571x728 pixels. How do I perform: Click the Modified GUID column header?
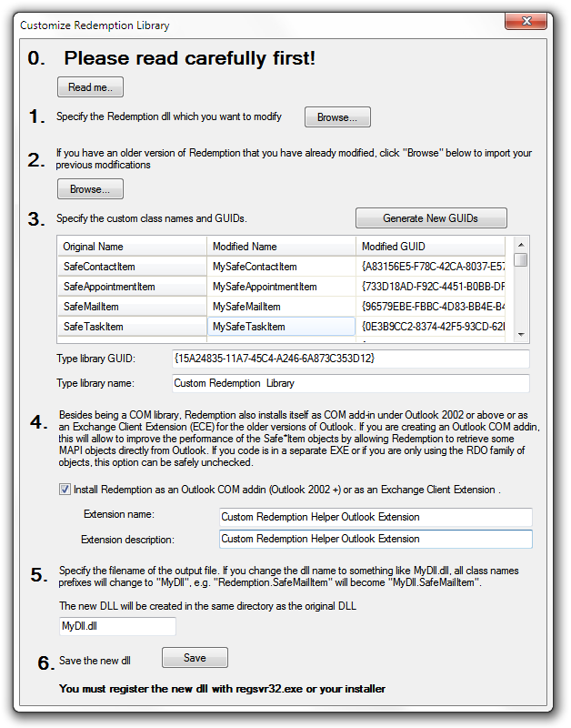coord(430,247)
